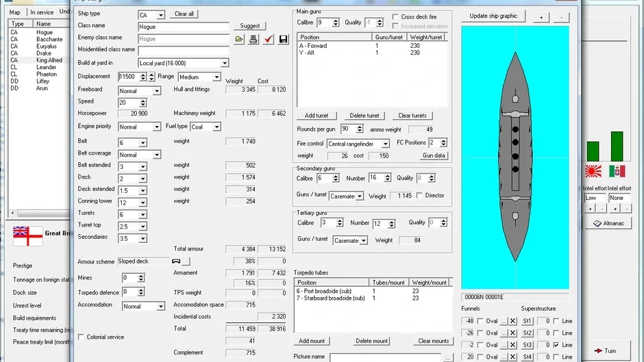Tick the secondary guns Director checkbox
The image size is (644, 362).
click(419, 195)
